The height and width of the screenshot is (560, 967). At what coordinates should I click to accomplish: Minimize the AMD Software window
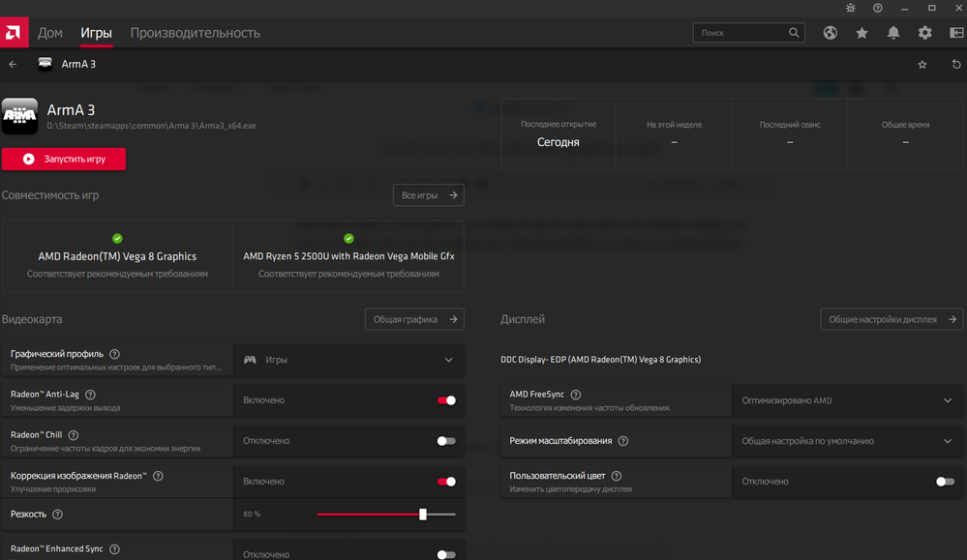coord(905,8)
